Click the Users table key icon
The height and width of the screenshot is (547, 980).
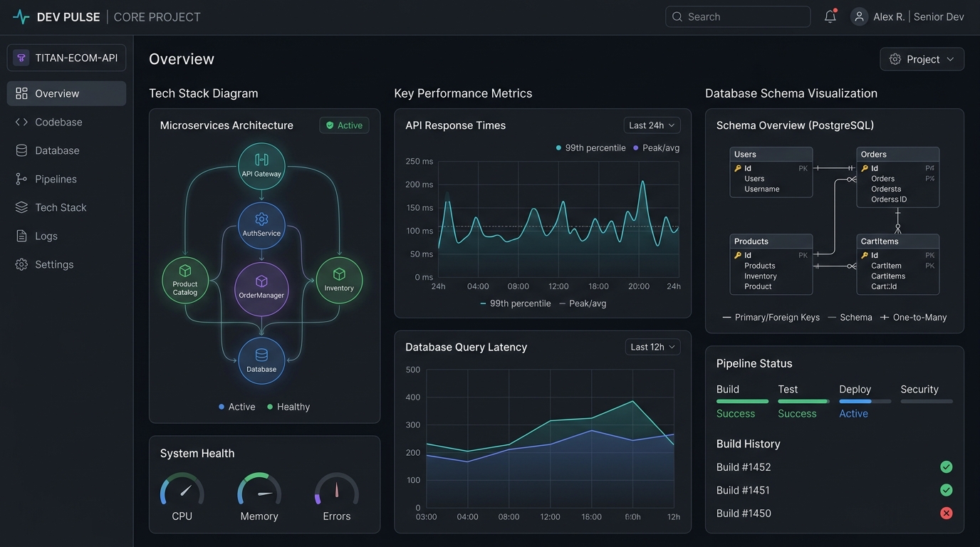coord(738,169)
